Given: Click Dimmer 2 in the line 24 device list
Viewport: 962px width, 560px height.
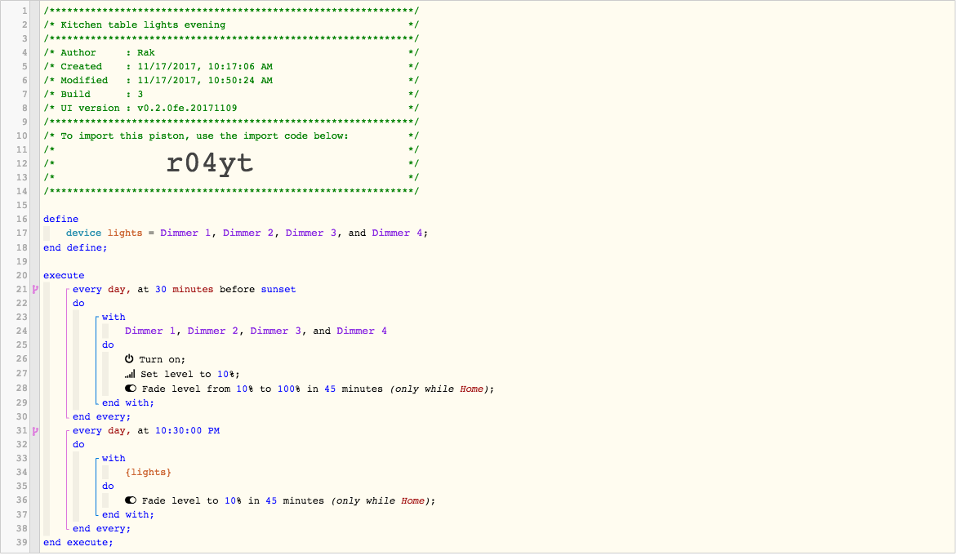Looking at the screenshot, I should point(212,331).
